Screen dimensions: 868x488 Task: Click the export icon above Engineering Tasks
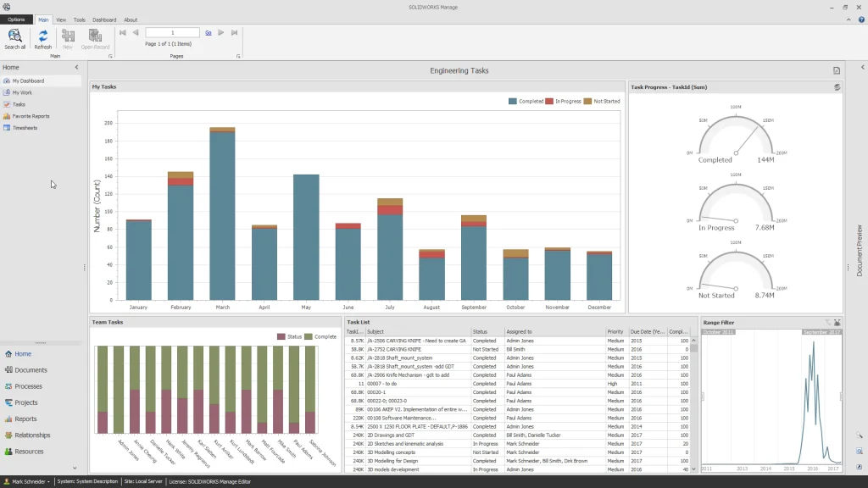[837, 70]
